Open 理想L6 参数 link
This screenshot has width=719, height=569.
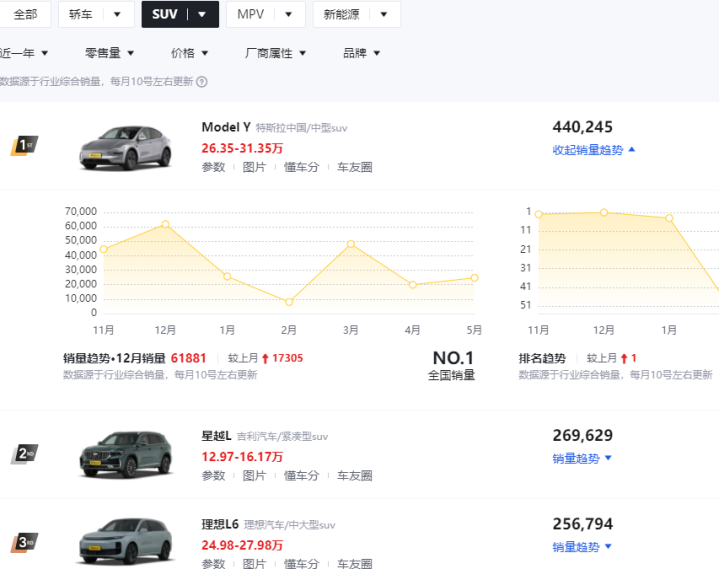(213, 563)
